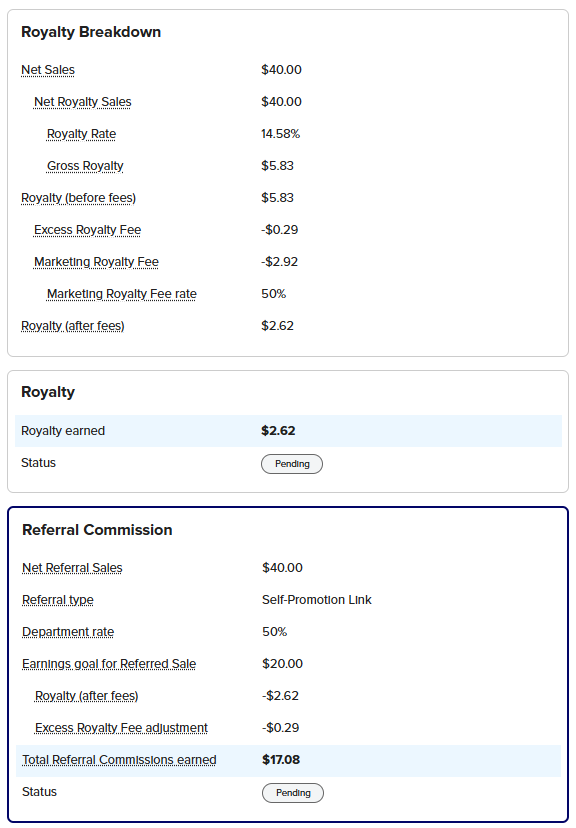The image size is (576, 828).
Task: Click Royalty (after fees) under Referral Commission
Action: (86, 697)
